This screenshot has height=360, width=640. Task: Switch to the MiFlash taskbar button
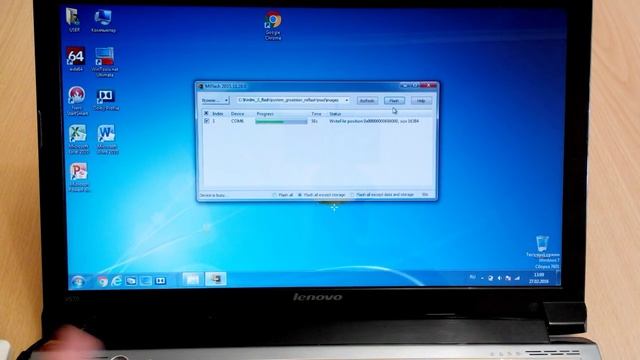pyautogui.click(x=216, y=279)
